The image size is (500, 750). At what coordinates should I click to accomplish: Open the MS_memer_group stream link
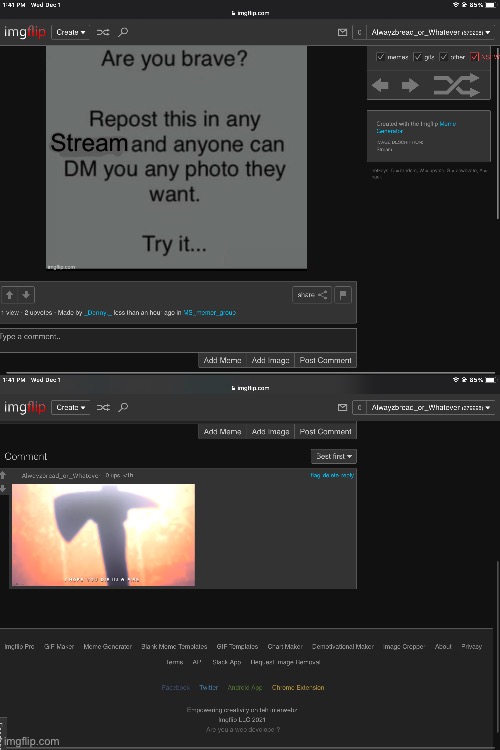(210, 312)
